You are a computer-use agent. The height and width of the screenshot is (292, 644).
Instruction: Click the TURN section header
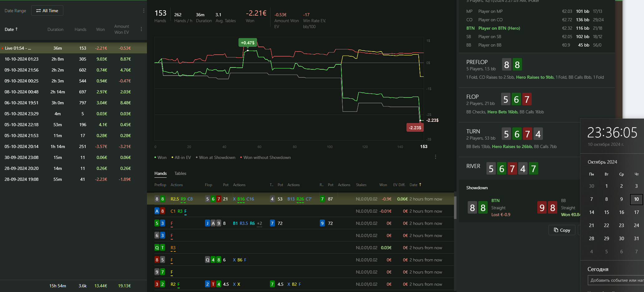click(473, 131)
